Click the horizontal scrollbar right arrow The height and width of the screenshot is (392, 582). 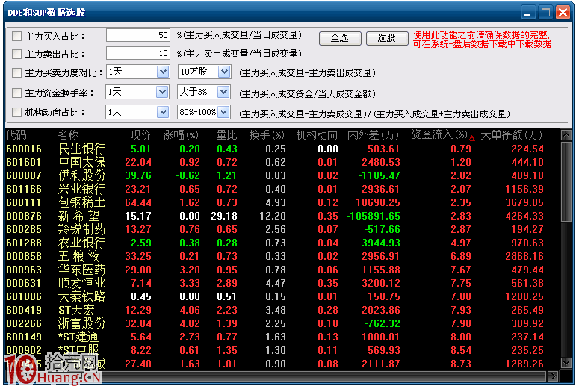click(x=553, y=376)
